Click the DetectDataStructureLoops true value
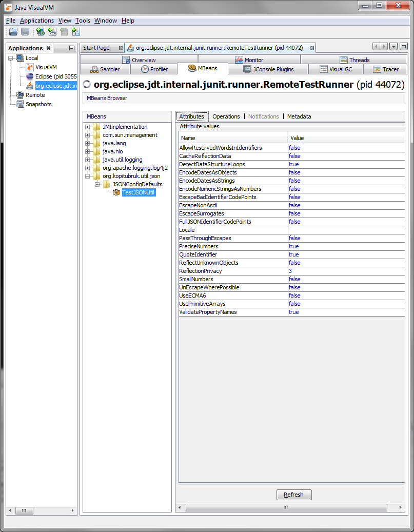This screenshot has height=532, width=414. (x=293, y=164)
